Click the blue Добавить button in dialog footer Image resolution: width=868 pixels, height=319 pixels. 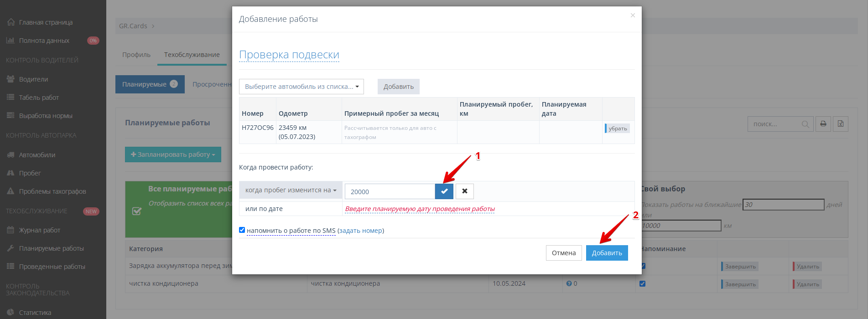tap(607, 253)
